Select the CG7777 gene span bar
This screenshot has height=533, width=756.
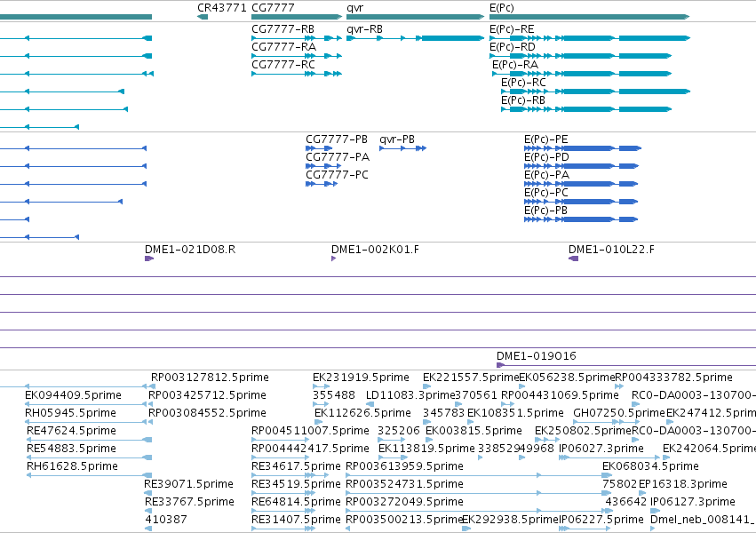[297, 18]
